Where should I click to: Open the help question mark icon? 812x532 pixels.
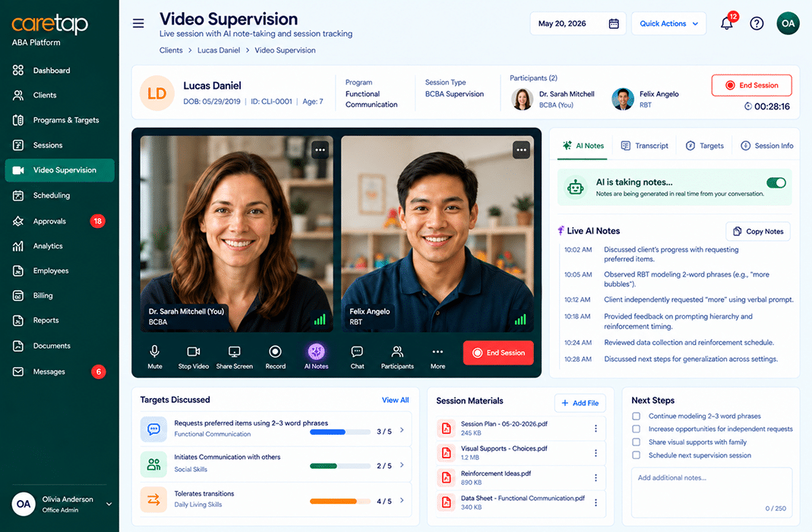pos(757,24)
